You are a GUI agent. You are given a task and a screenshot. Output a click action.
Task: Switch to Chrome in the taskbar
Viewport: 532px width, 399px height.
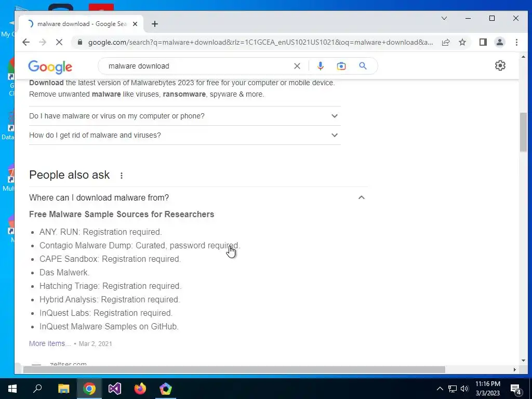(x=89, y=389)
